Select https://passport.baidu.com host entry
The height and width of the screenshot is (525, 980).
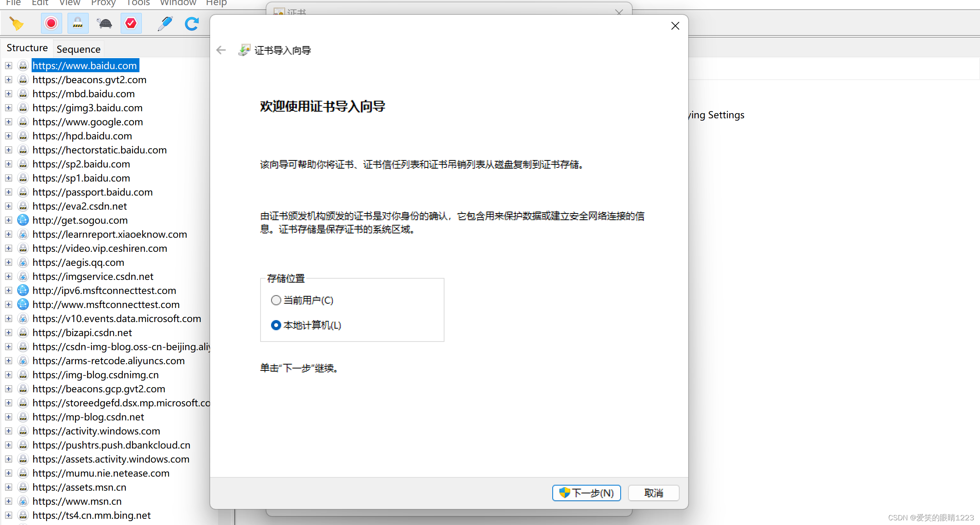(92, 192)
